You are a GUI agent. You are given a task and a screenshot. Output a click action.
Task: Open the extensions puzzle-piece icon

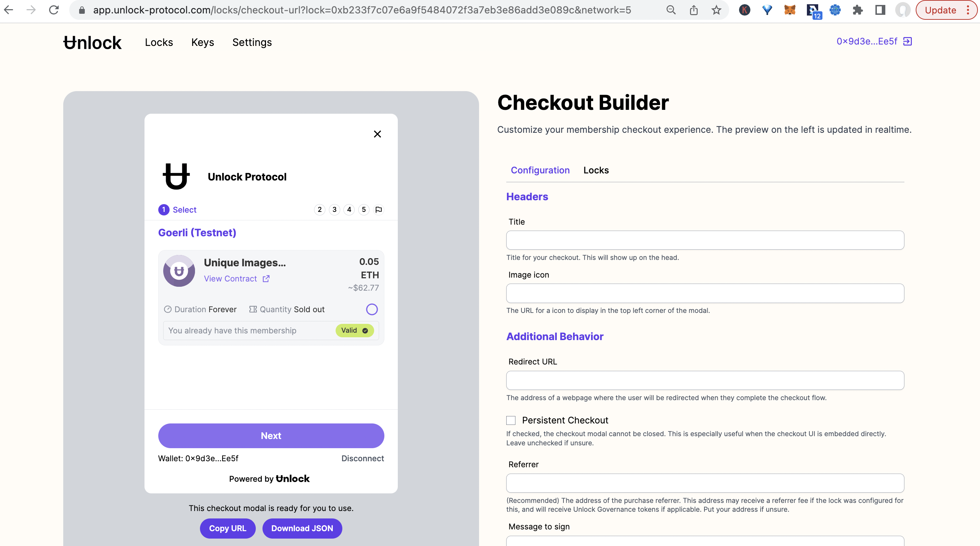coord(858,10)
